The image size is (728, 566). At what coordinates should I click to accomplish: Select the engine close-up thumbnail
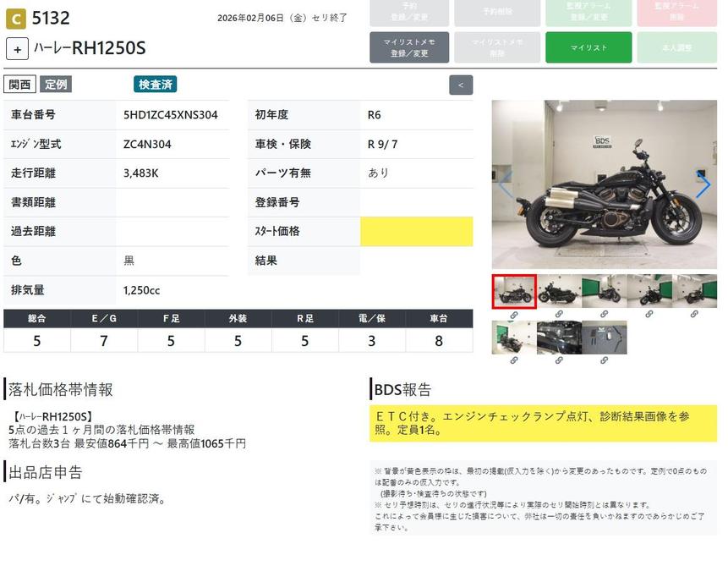coord(559,337)
